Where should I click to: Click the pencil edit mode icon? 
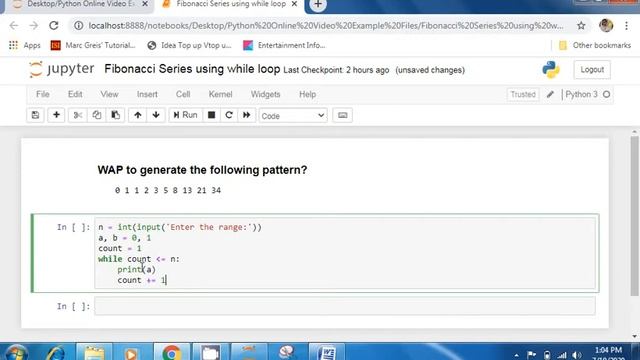[550, 94]
